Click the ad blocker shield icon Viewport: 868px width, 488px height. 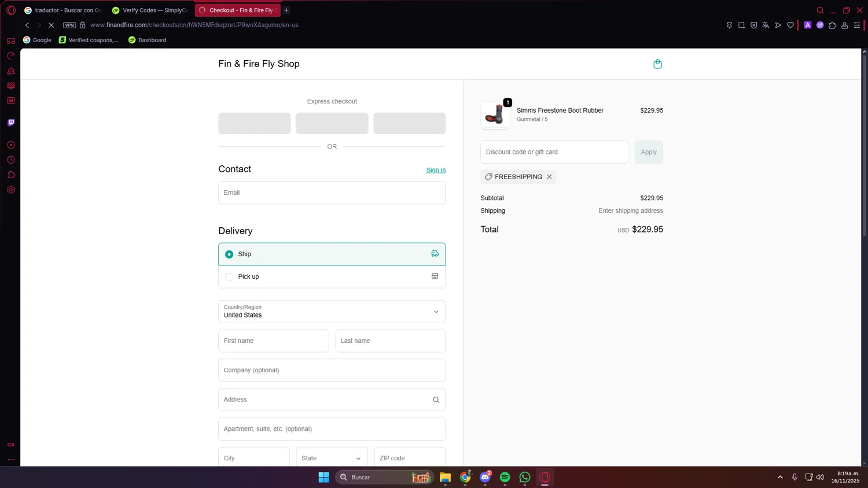coord(753,25)
